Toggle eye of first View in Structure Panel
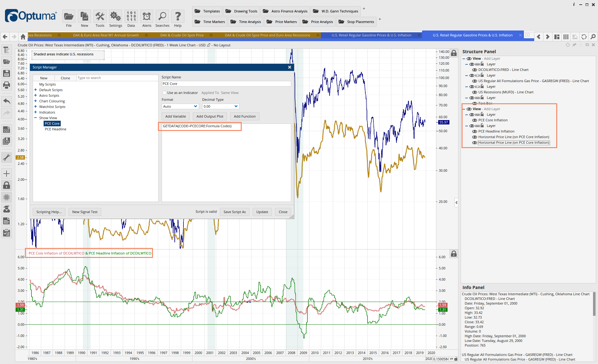This screenshot has height=364, width=598. (469, 58)
